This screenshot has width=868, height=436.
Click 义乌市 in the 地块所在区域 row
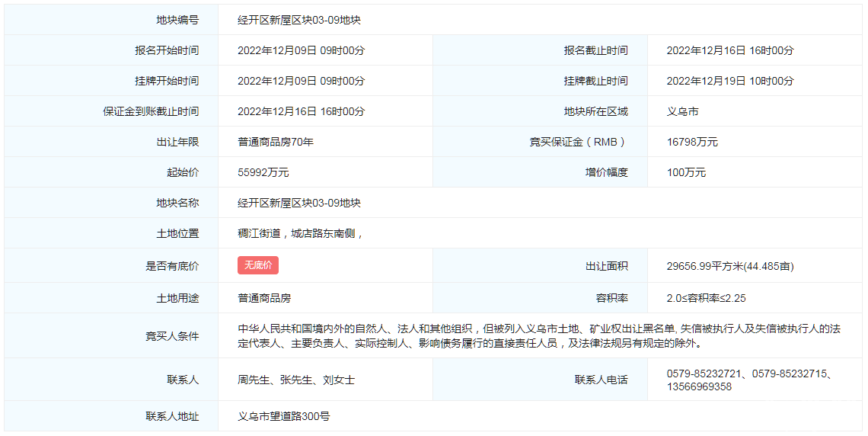click(682, 111)
